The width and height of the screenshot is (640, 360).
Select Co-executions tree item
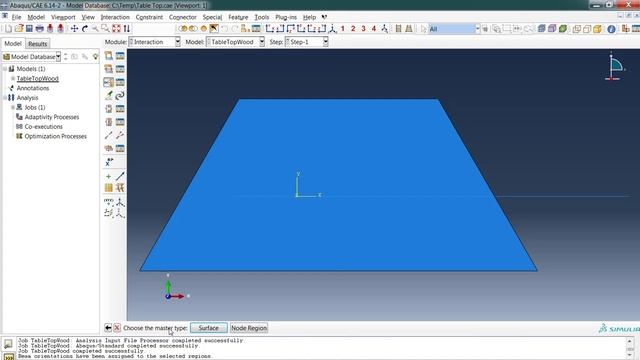(x=44, y=127)
